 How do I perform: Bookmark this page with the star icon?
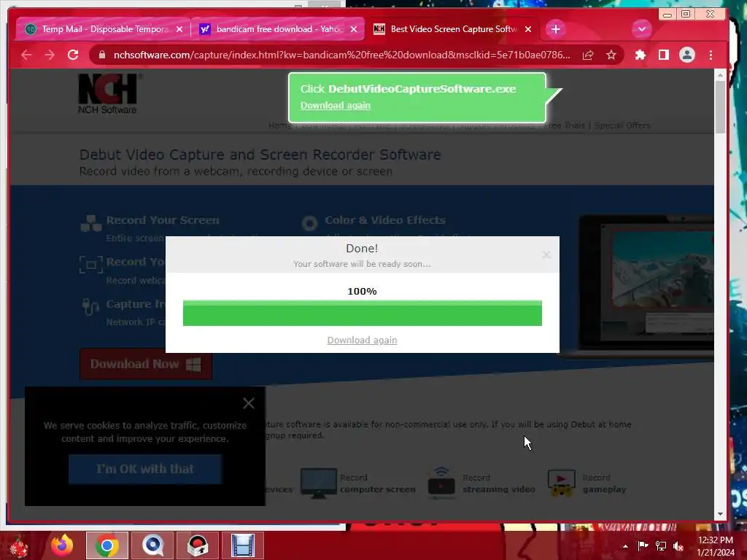tap(611, 55)
